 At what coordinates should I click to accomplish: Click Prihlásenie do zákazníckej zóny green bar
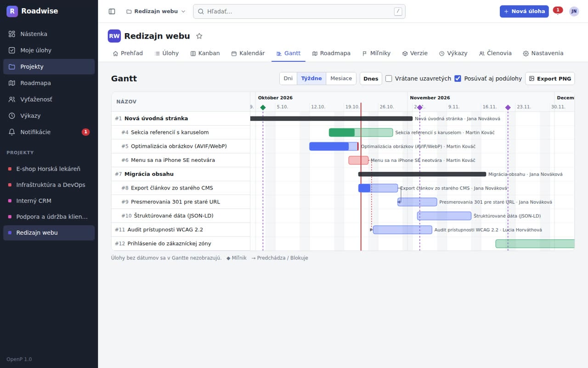(x=535, y=243)
